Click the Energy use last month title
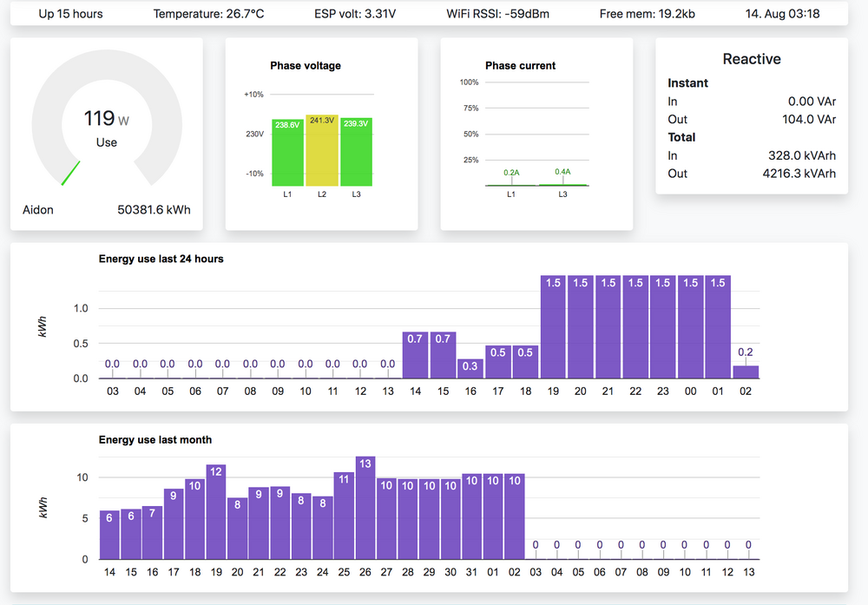The height and width of the screenshot is (605, 868). pos(155,439)
